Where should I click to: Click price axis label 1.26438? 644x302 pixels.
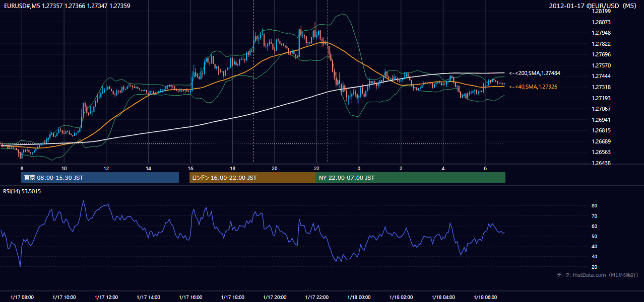[x=602, y=163]
